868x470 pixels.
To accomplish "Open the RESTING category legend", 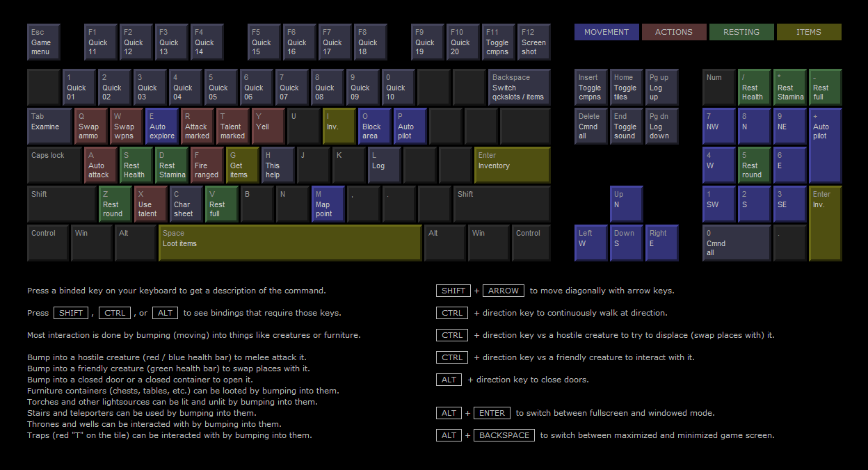I will 741,32.
